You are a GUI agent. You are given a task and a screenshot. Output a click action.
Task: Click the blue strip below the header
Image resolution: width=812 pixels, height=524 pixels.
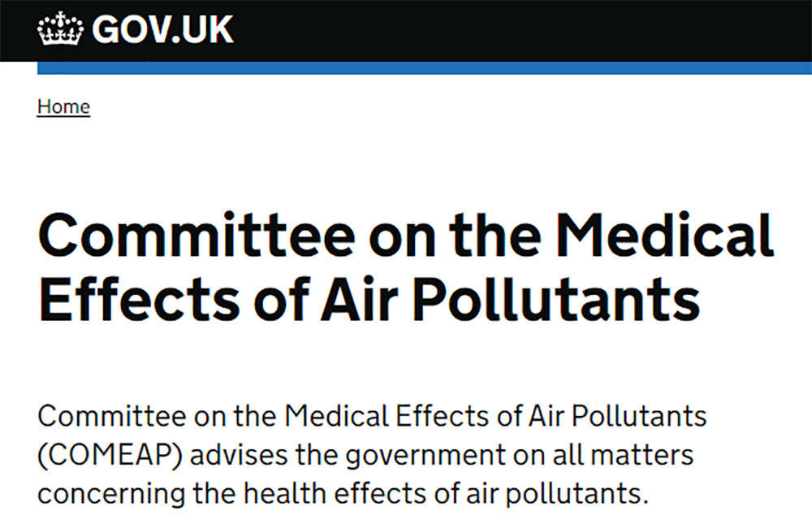(x=424, y=68)
